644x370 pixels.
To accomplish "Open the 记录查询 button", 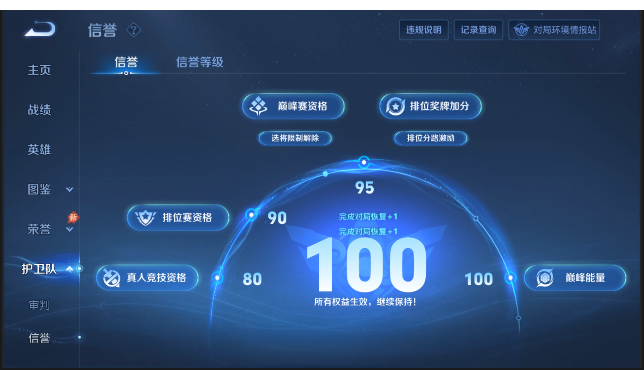I will pos(478,30).
